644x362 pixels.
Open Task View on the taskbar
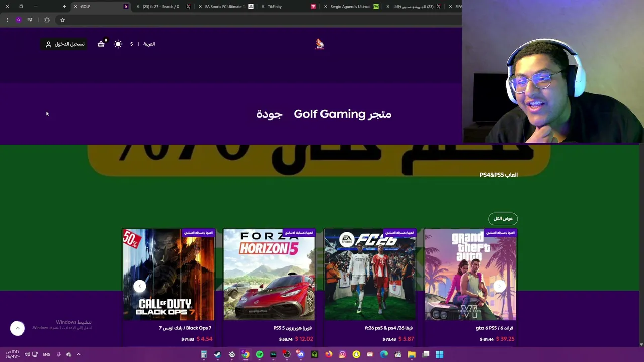click(426, 354)
